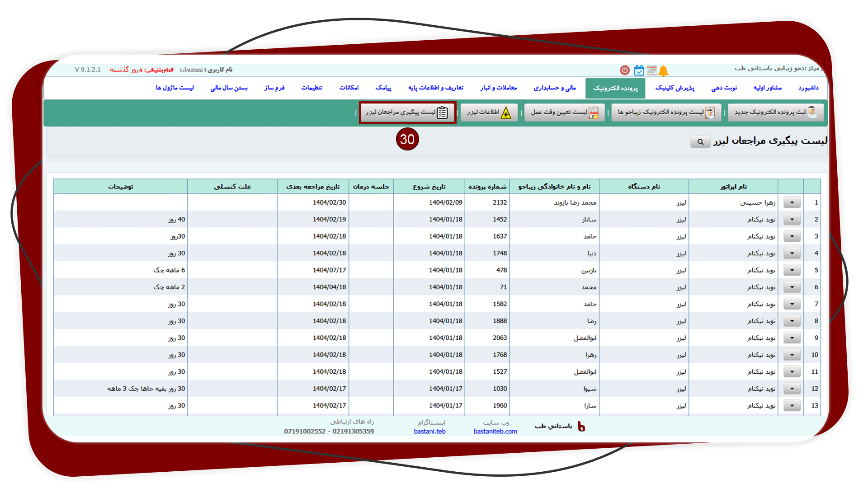Click تاریخ مراجعه بعدی column header
The height and width of the screenshot is (488, 868).
coord(313,187)
